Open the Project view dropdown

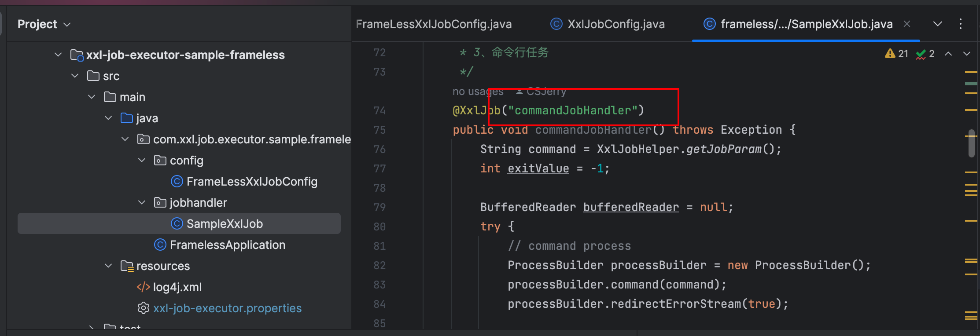[x=44, y=24]
